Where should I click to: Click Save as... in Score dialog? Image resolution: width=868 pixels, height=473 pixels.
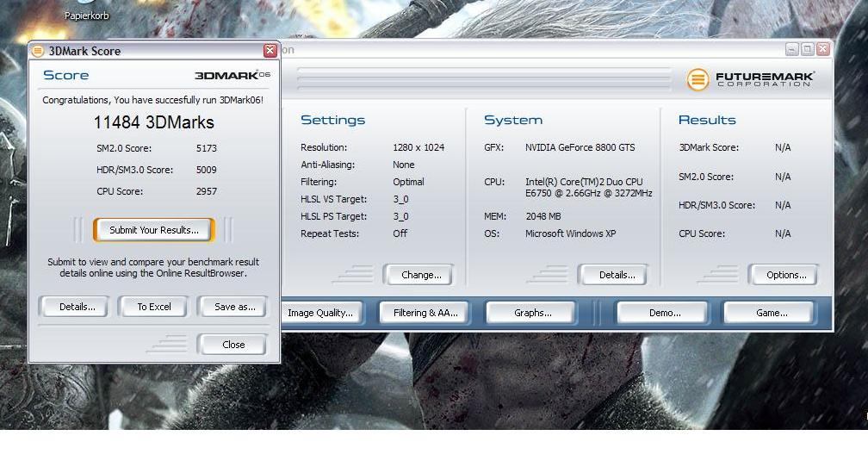coord(233,307)
